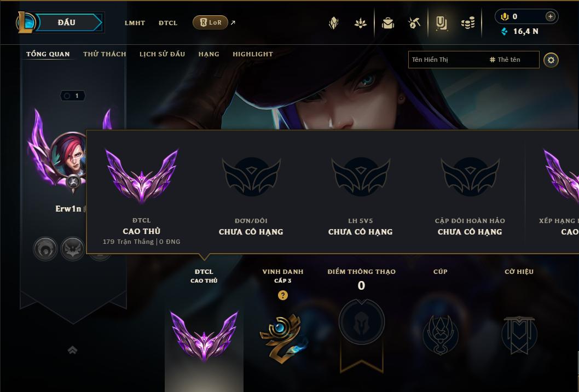Click the ĐẤU play button
Viewport: 579px width, 392px height.
[x=66, y=22]
